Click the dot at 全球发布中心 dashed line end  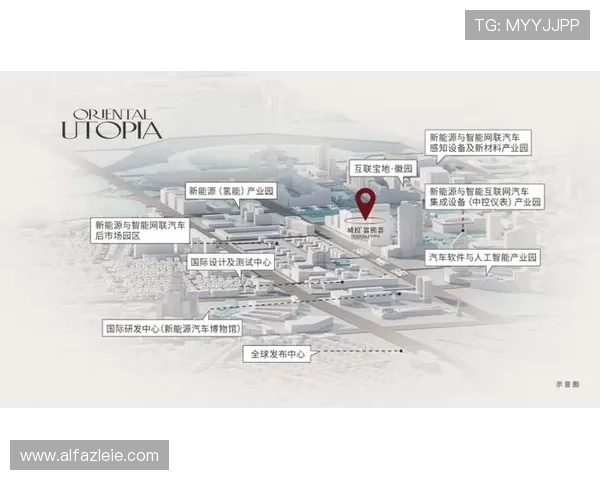[x=401, y=352]
